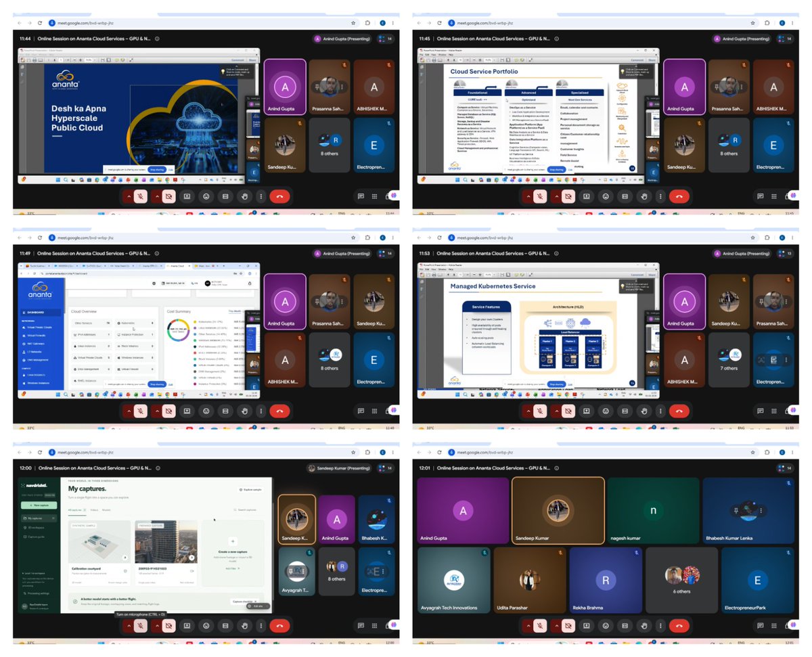Turn on camera in the 11:44 Meet screenshot

click(169, 196)
